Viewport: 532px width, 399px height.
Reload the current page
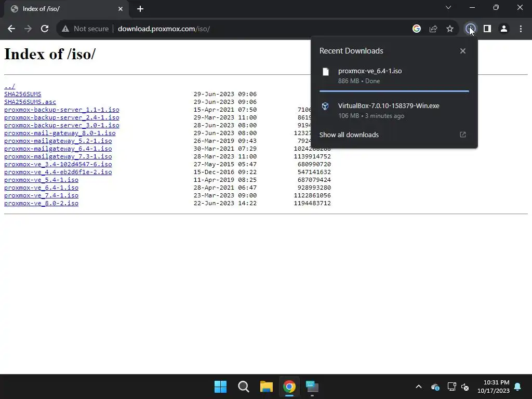coord(45,29)
